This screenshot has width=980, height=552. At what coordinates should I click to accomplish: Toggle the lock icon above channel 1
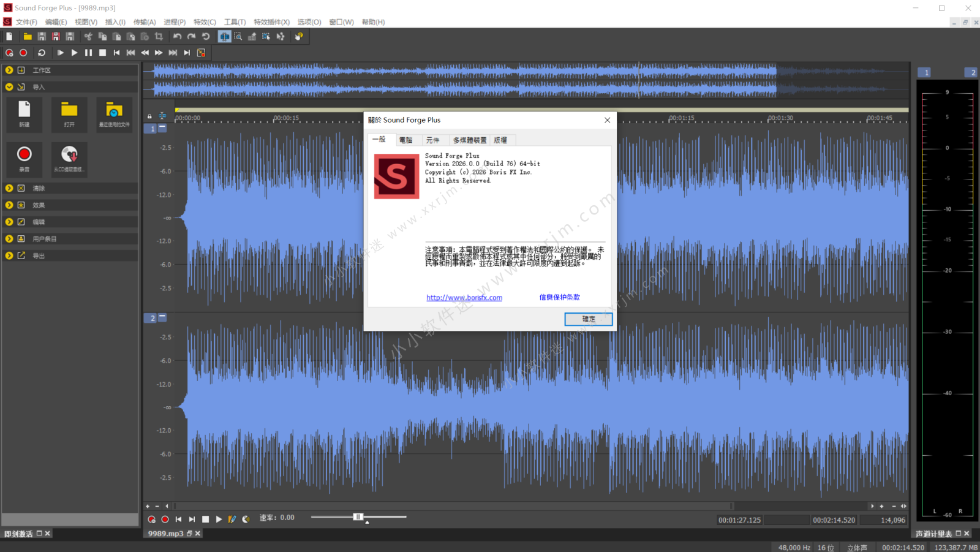click(x=149, y=116)
